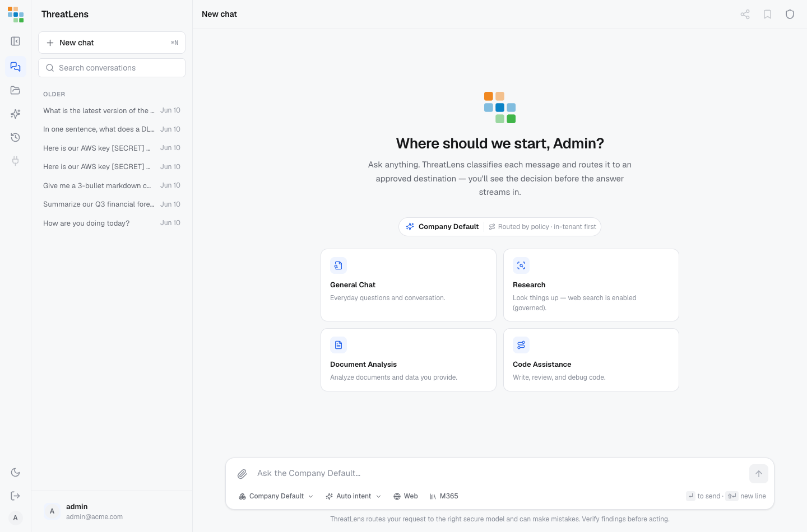The image size is (807, 532).
Task: Select the Research card
Action: tap(591, 285)
